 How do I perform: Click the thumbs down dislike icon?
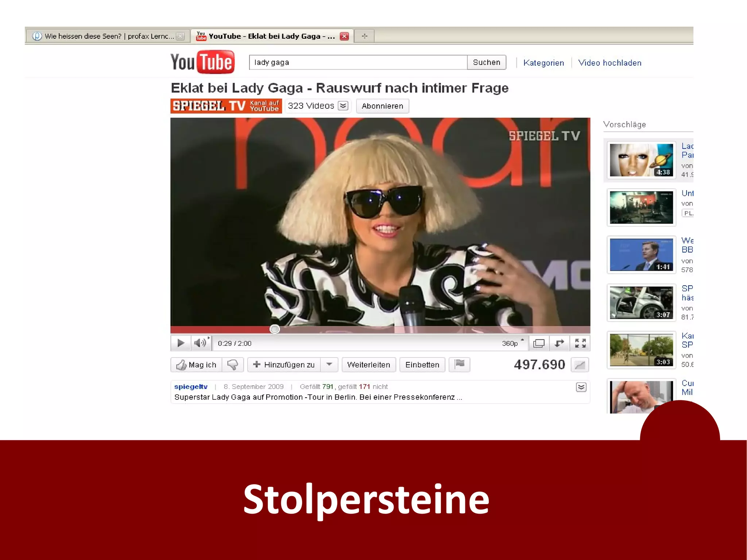point(232,364)
